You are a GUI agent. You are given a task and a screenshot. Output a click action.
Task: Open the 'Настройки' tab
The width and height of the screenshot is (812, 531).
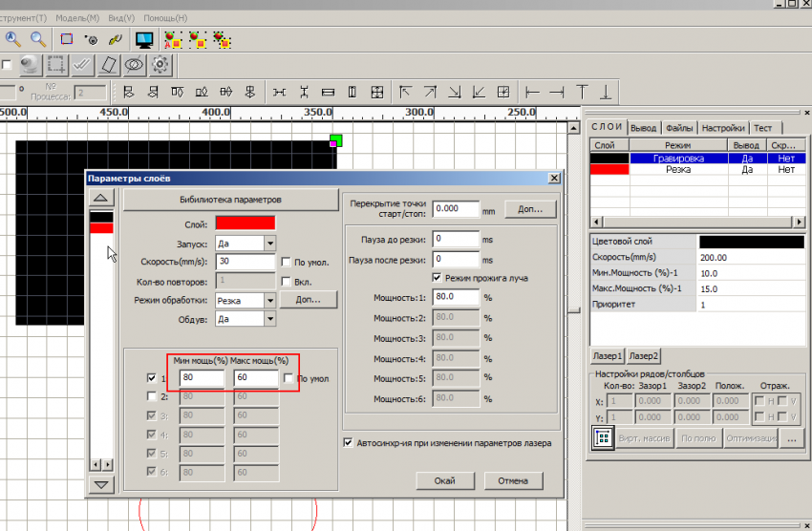click(x=722, y=127)
